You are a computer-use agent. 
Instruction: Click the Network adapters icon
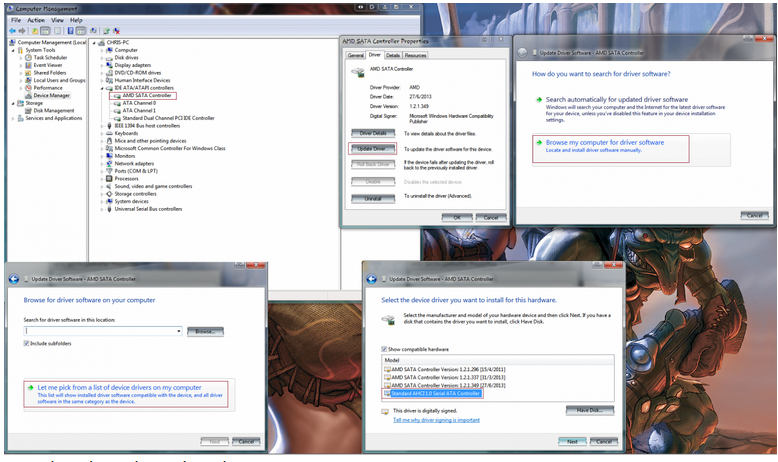coord(109,163)
